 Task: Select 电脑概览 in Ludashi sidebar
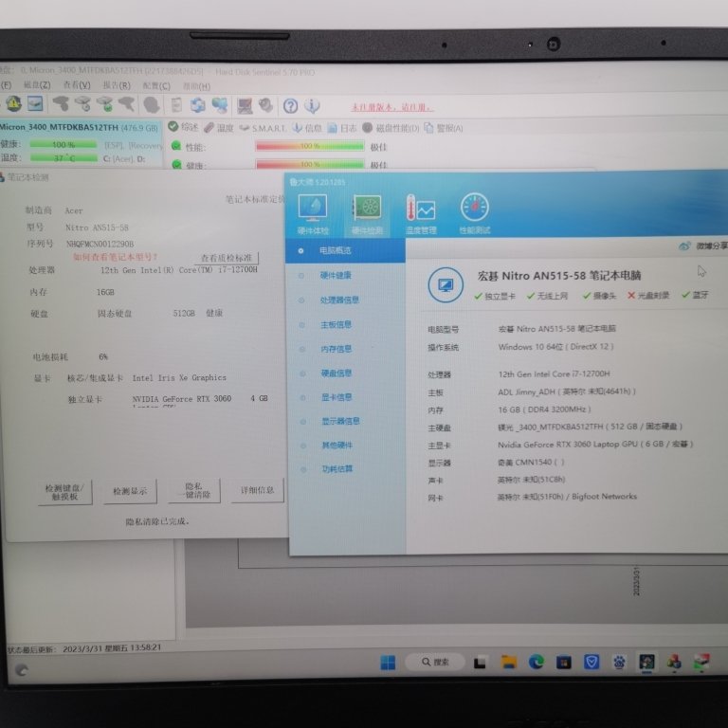(x=345, y=250)
